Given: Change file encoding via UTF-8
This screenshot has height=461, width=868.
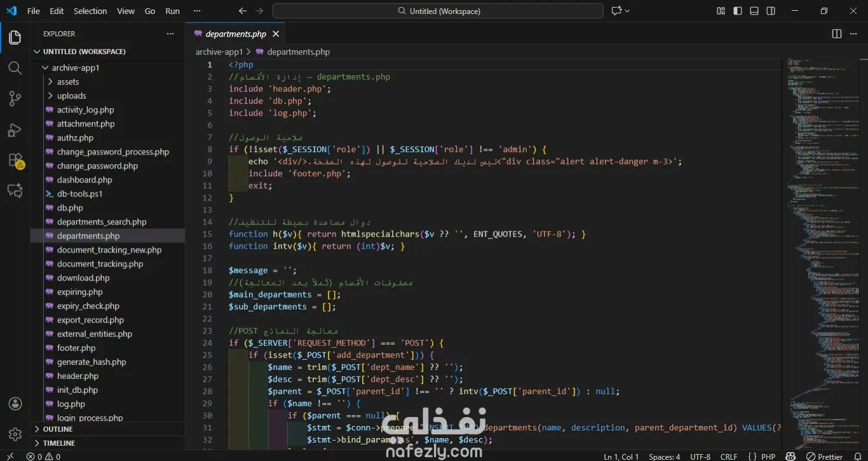Looking at the screenshot, I should click(700, 456).
